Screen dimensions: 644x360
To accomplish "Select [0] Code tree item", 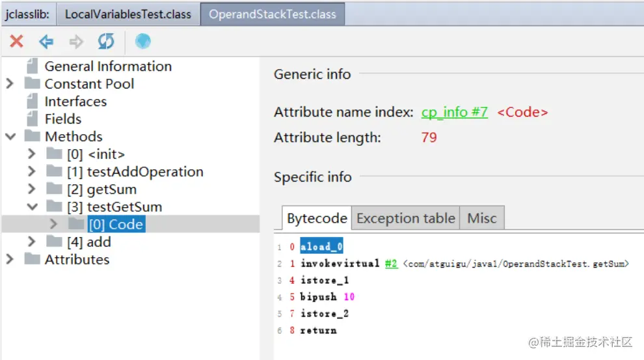I will (x=116, y=225).
